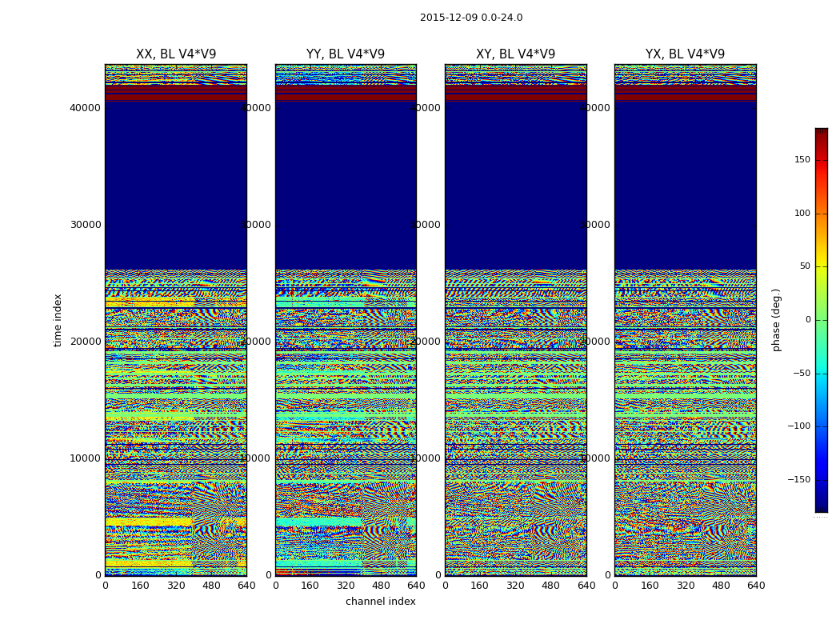
Task: Click the 40000 tick on the XX plot
Action: click(x=85, y=108)
